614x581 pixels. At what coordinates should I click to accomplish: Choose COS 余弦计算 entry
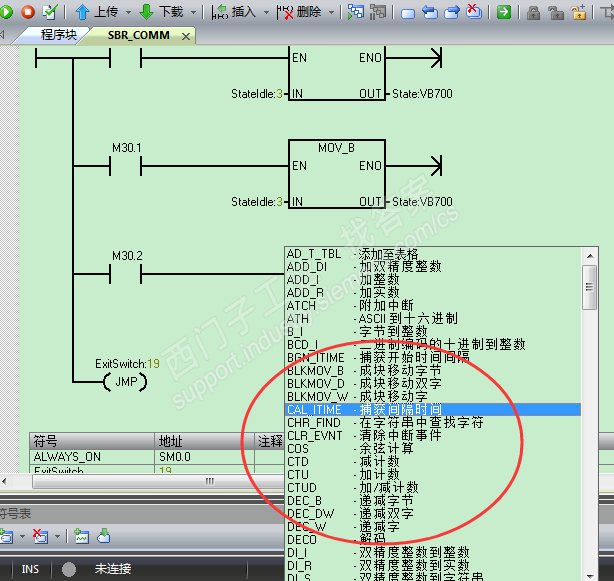[433, 449]
